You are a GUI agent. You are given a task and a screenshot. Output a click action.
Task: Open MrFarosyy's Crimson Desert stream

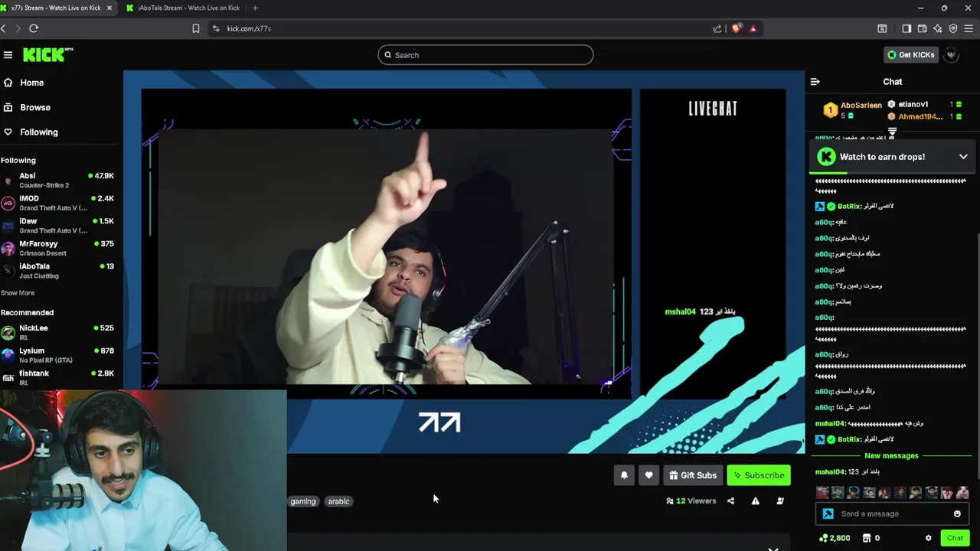pos(58,248)
